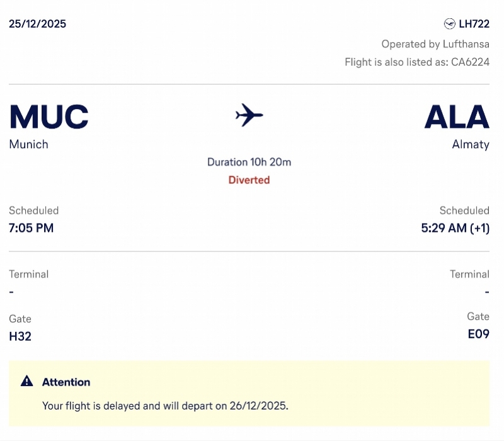Viewport: 504px width, 441px height.
Task: Click the 25/12/2025 flight date
Action: pos(38,24)
